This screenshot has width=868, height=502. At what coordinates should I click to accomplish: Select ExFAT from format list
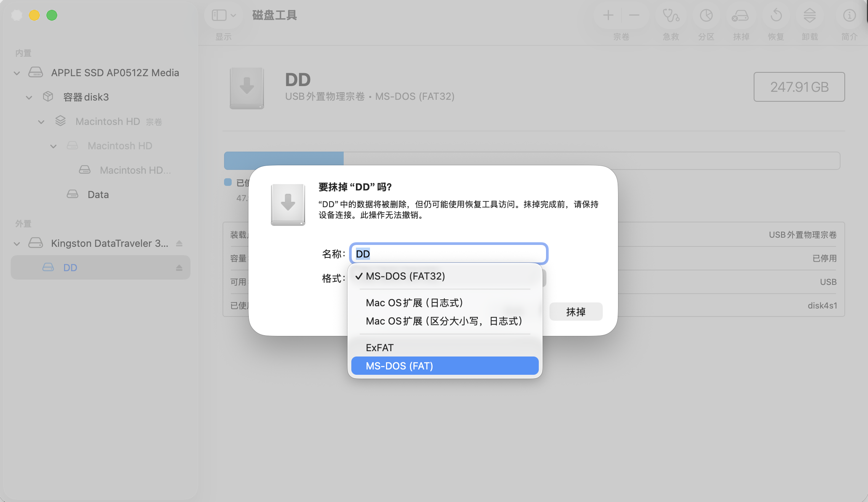pos(379,347)
